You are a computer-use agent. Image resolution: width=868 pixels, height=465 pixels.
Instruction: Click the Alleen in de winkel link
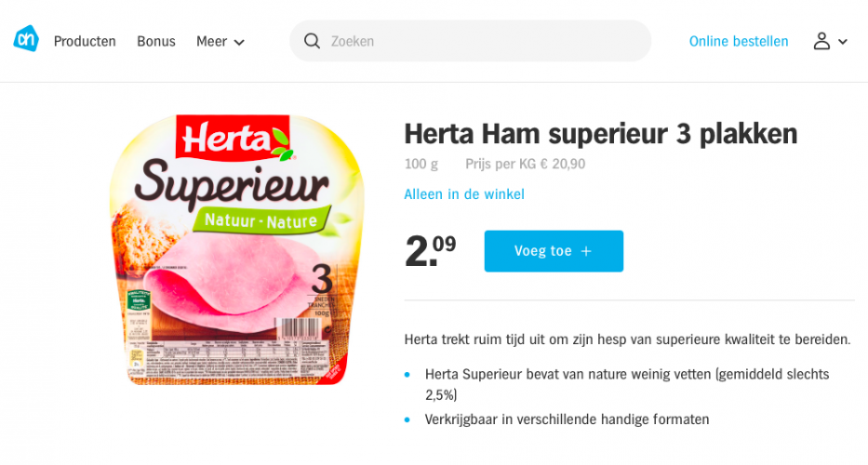464,194
